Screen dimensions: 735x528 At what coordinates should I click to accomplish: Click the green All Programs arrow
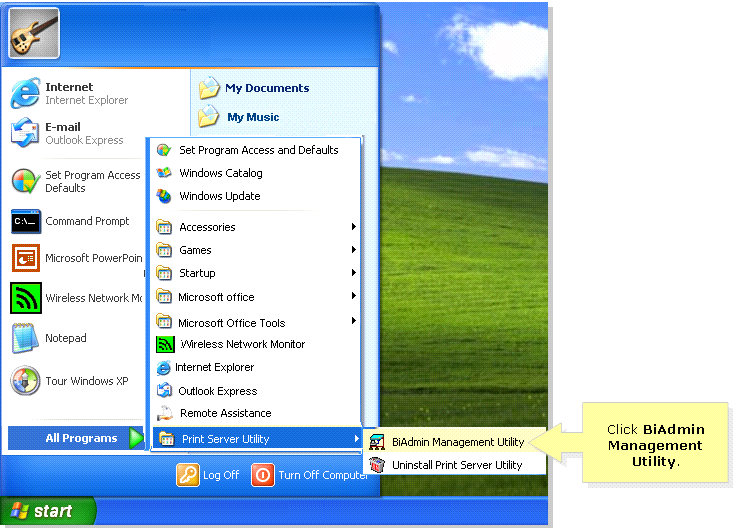(136, 438)
